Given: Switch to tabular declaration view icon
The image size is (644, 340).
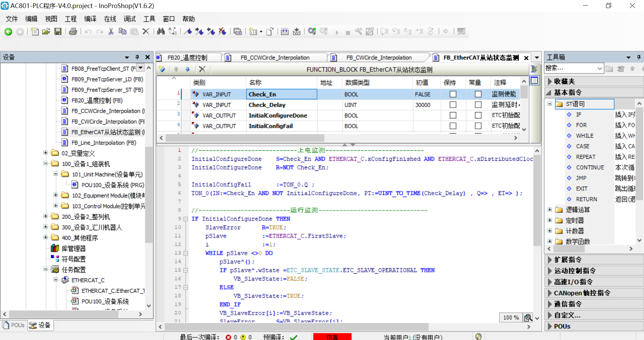Looking at the screenshot, I should point(534,81).
